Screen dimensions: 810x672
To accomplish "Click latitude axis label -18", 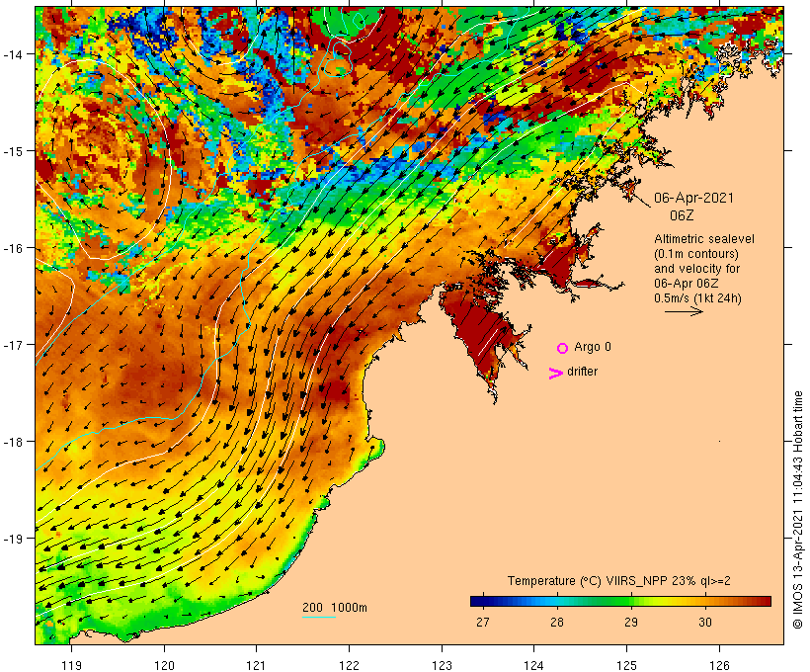I will tap(13, 442).
